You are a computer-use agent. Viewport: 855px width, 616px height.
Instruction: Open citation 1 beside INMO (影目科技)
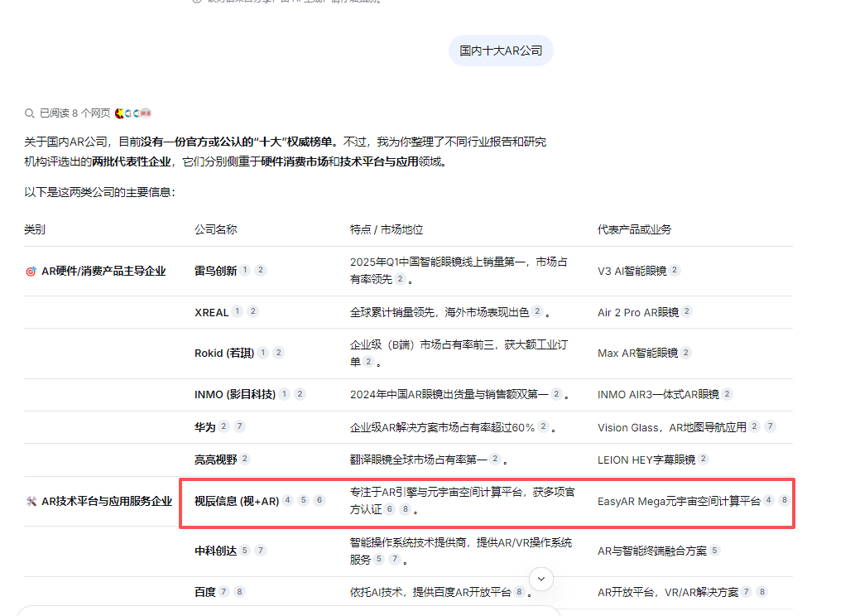(x=284, y=393)
